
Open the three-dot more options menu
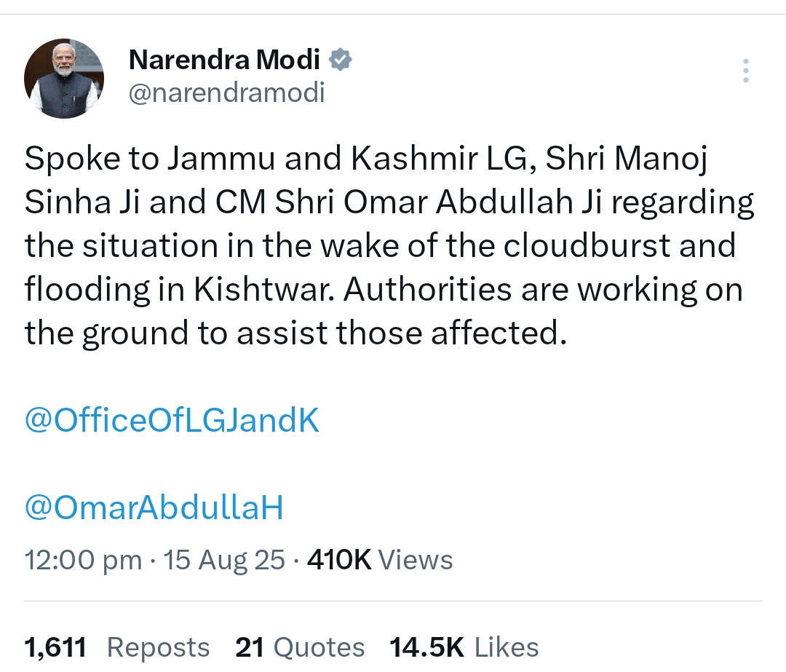click(x=745, y=71)
